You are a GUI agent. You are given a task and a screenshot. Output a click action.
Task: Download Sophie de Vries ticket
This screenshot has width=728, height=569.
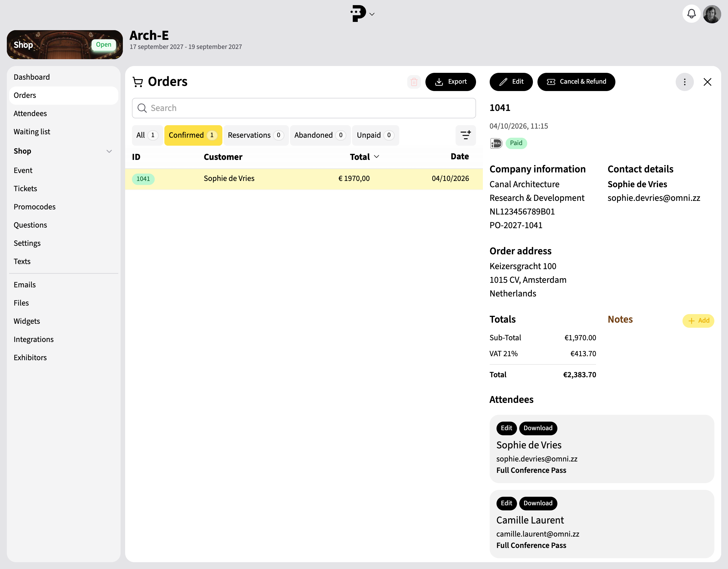pyautogui.click(x=538, y=428)
